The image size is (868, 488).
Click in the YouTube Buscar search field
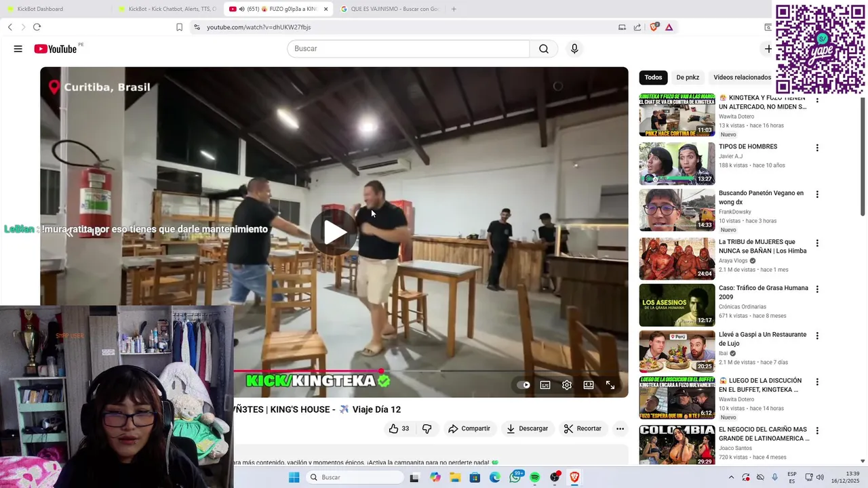coord(408,49)
